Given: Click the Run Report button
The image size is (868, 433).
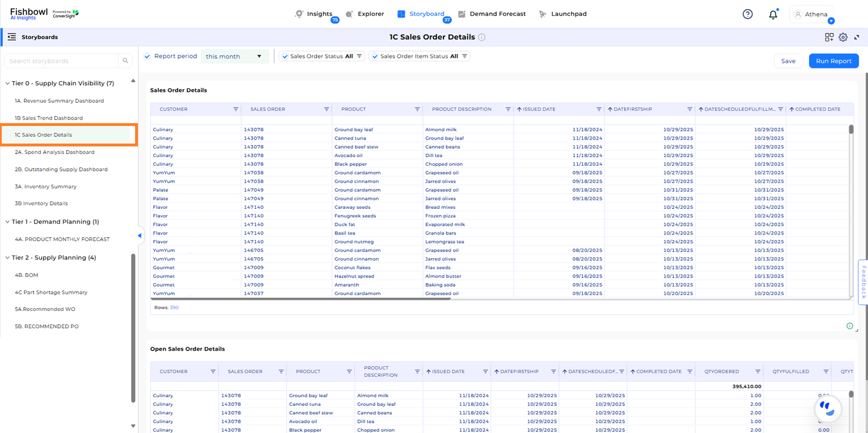Looking at the screenshot, I should tap(833, 61).
